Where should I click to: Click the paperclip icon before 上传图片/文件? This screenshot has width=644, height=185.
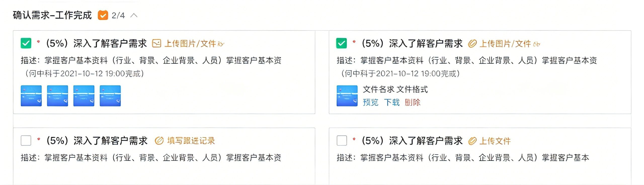pyautogui.click(x=472, y=43)
